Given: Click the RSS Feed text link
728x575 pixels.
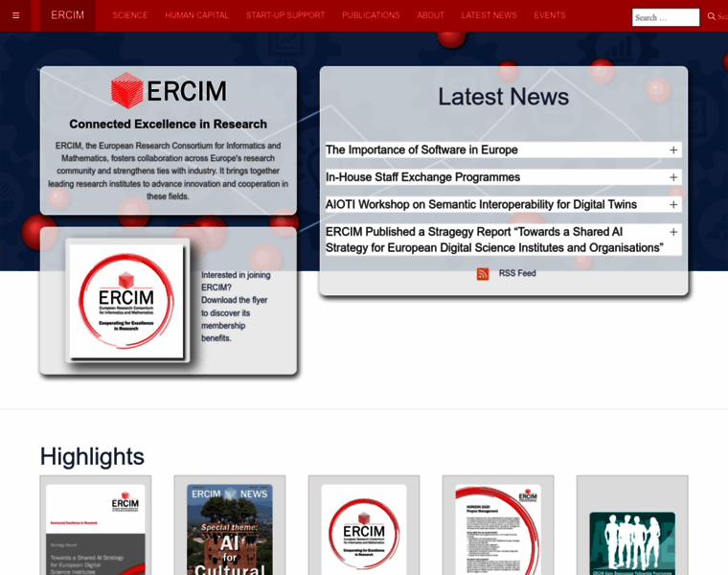Looking at the screenshot, I should click(x=517, y=273).
